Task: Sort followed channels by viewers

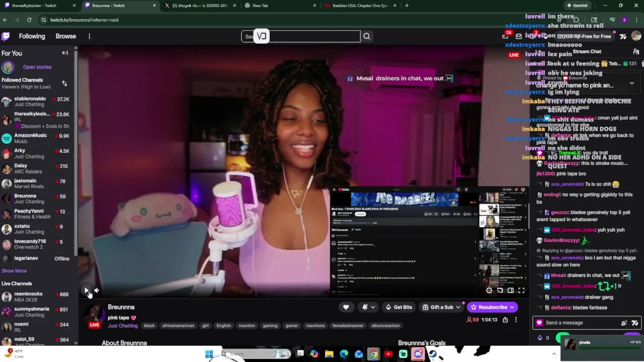Action: 64,83
